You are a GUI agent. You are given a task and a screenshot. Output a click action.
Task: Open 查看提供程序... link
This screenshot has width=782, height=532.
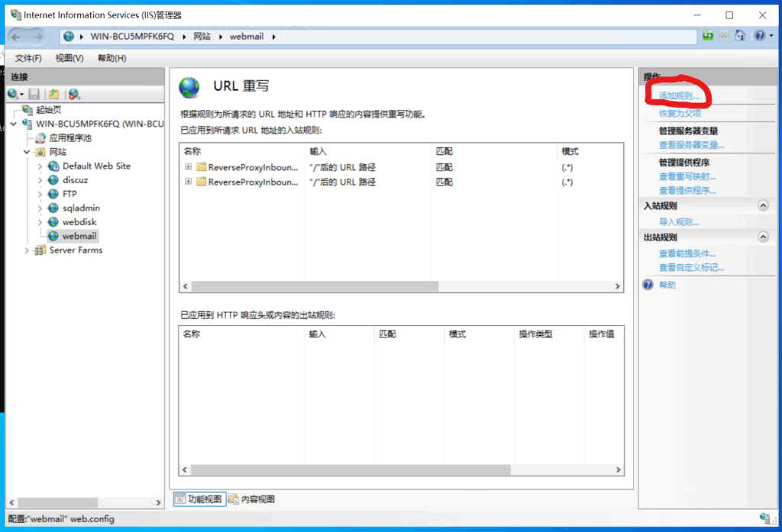click(x=687, y=191)
